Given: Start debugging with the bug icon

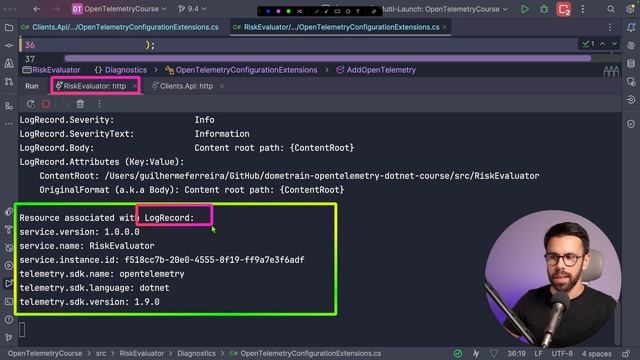Looking at the screenshot, I should tap(544, 9).
